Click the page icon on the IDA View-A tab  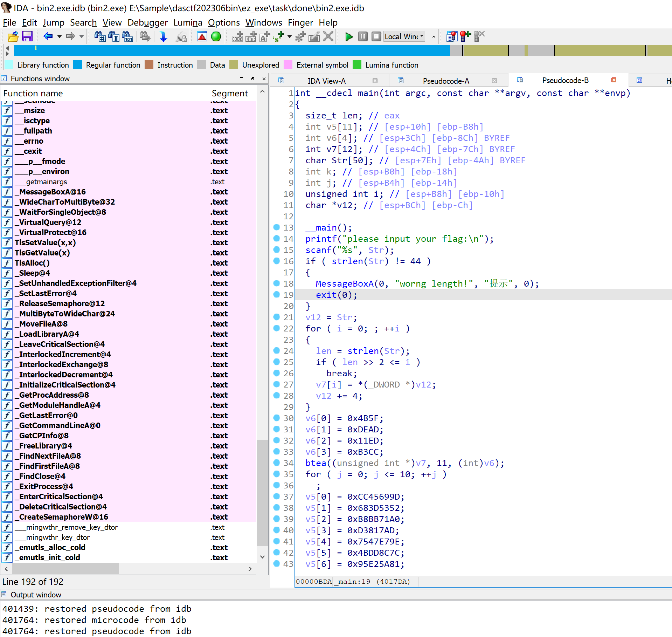[x=281, y=81]
